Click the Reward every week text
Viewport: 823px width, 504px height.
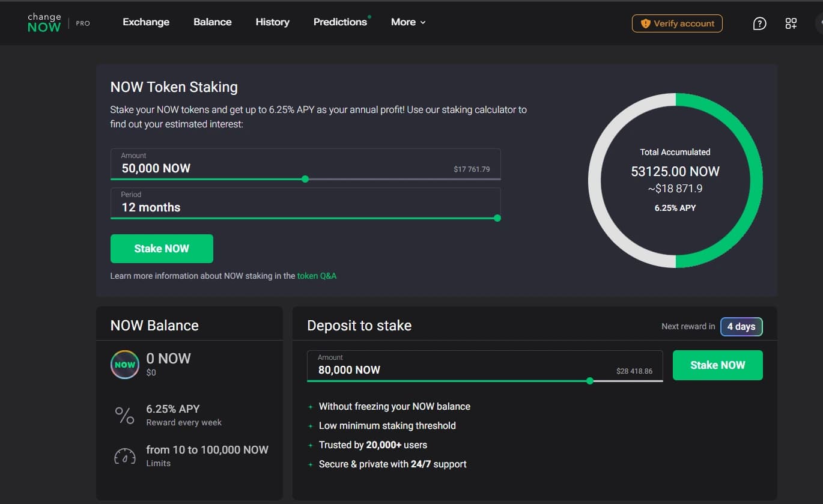(184, 422)
